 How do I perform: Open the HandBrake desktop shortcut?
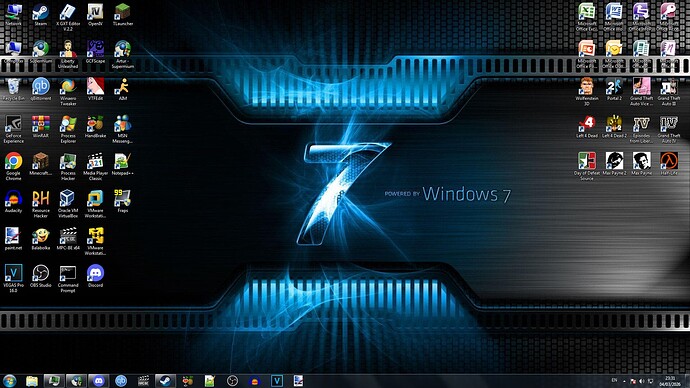95,127
